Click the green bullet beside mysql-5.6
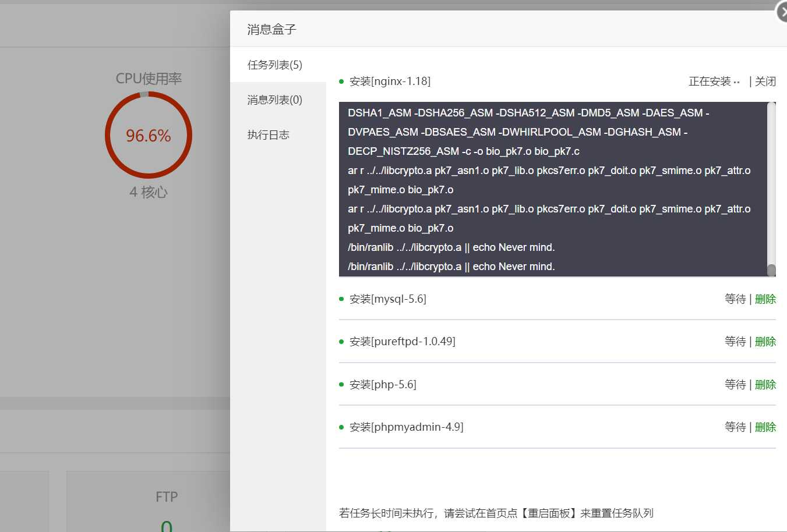The height and width of the screenshot is (532, 787). point(341,299)
